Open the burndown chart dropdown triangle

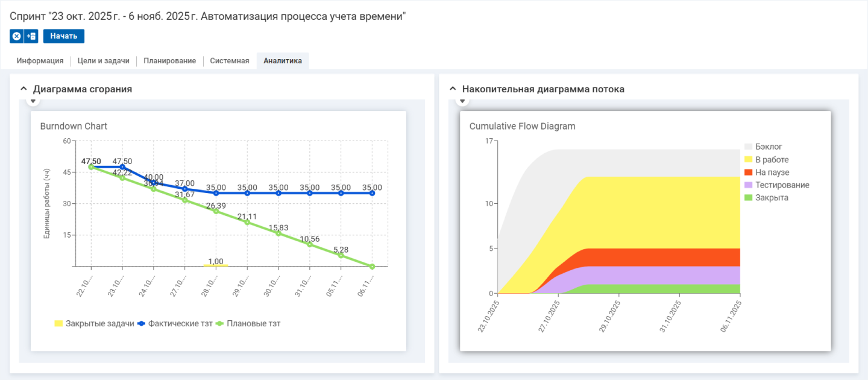[x=34, y=101]
